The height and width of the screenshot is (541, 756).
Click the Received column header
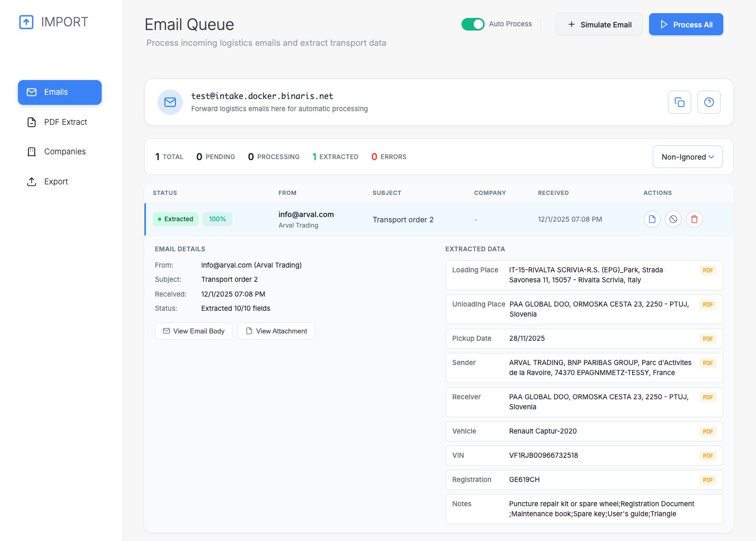(553, 193)
